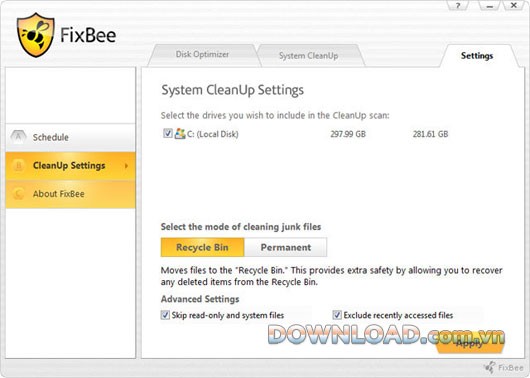Apply the cleanup settings
The height and width of the screenshot is (378, 530).
[x=469, y=344]
